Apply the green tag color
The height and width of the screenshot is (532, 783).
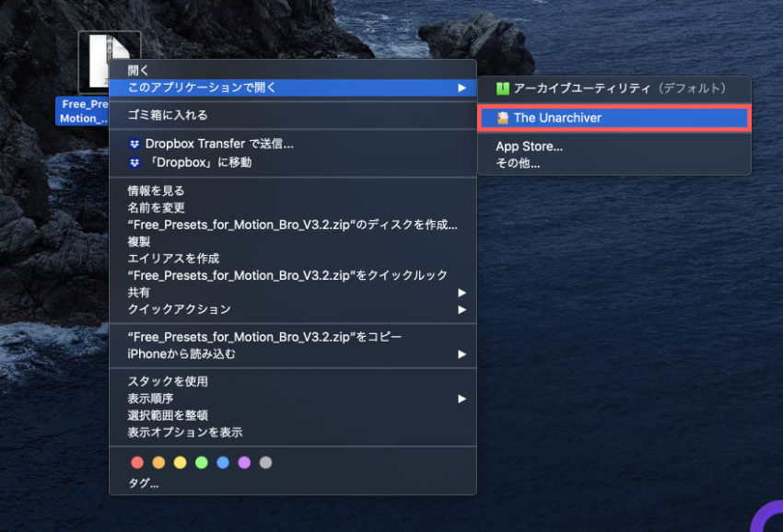[202, 463]
